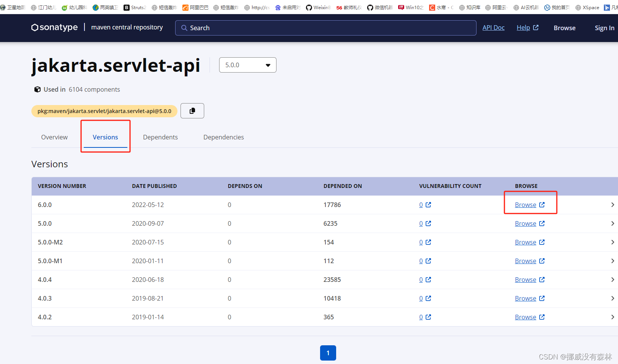Image resolution: width=618 pixels, height=364 pixels.
Task: Expand the 5.0.0-M1 row chevron
Action: pyautogui.click(x=613, y=261)
